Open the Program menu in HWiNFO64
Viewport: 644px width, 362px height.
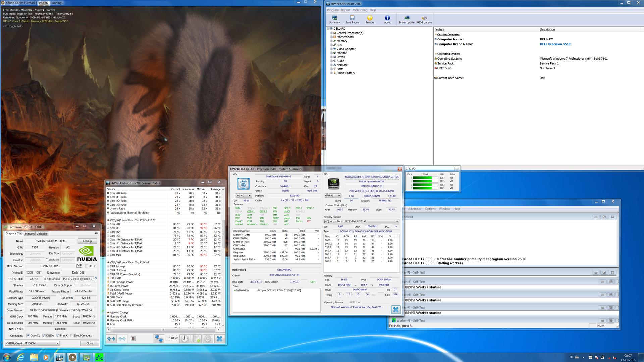(333, 10)
